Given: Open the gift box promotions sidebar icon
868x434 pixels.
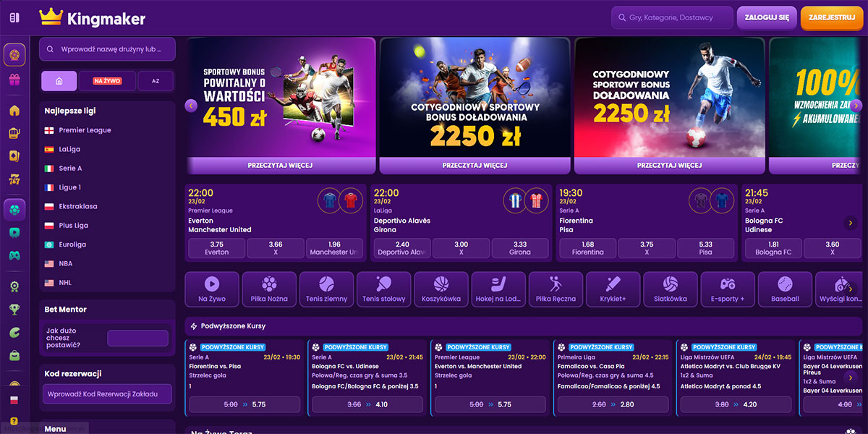Looking at the screenshot, I should coord(14,80).
